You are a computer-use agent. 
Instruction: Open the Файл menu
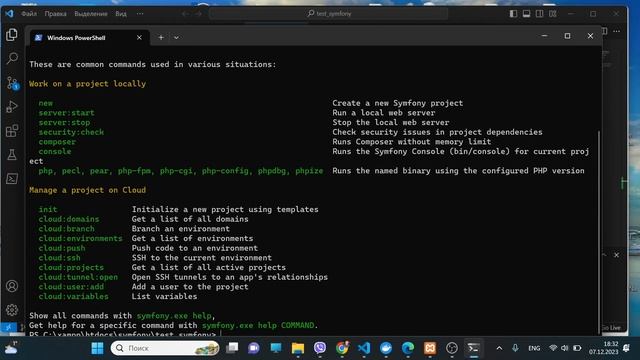(29, 13)
